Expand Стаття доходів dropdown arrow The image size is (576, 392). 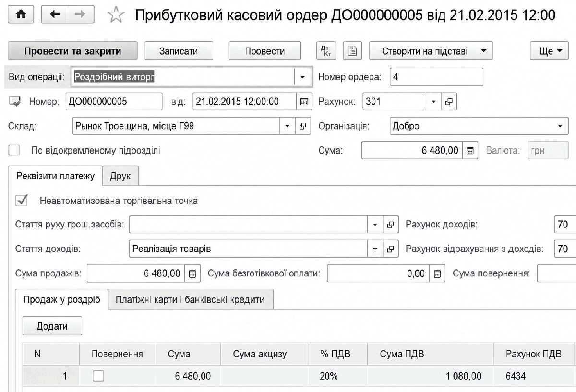pyautogui.click(x=375, y=249)
